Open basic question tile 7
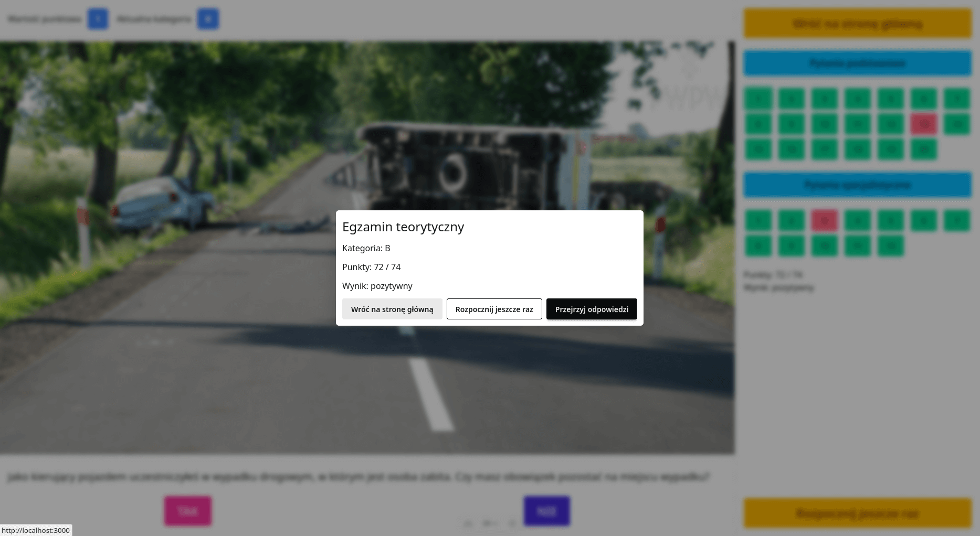980x536 pixels. point(956,99)
